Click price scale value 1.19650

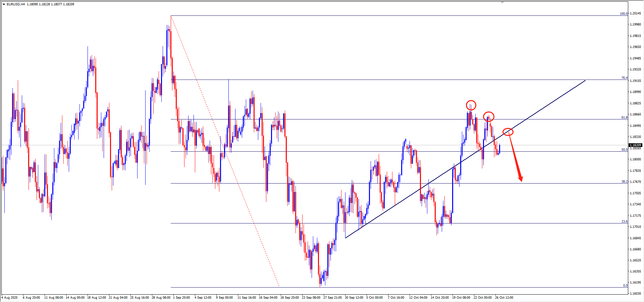point(636,47)
